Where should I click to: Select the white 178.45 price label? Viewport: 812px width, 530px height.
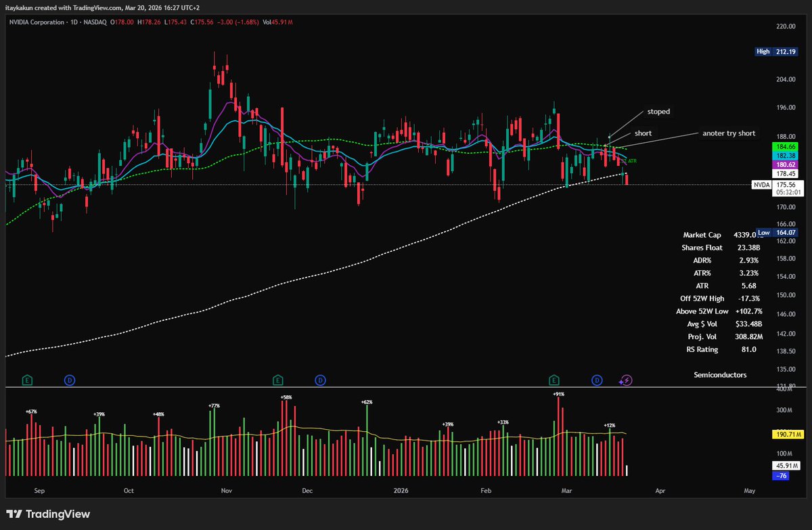click(784, 173)
